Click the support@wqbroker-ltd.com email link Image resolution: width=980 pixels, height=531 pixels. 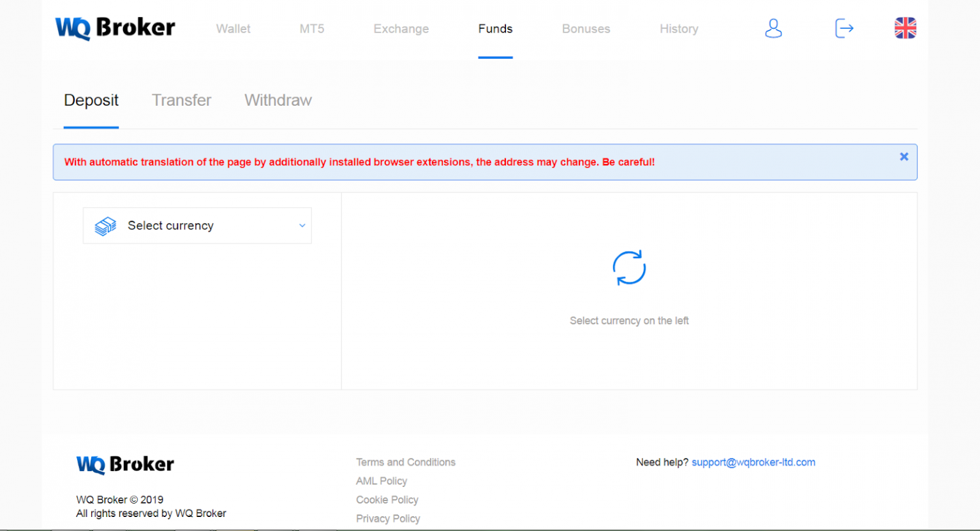(x=754, y=462)
